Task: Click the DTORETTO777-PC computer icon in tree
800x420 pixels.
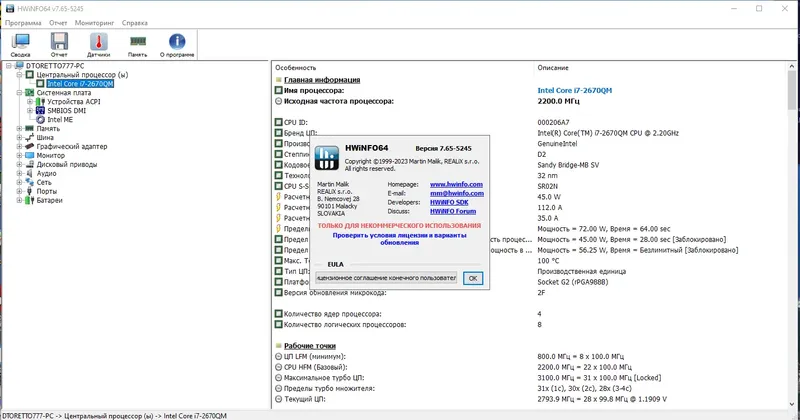Action: (19, 66)
